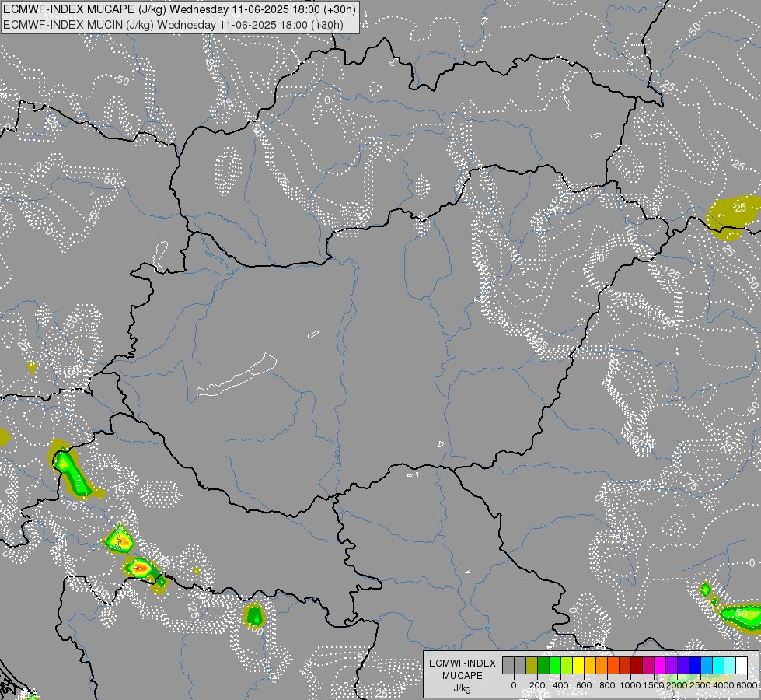
Task: Click the legend value 400
Action: [560, 685]
